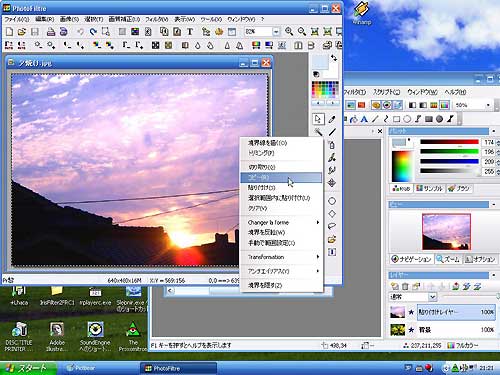
Task: Toggle the star on 貼り付けレイヤー layer
Action: point(411,312)
